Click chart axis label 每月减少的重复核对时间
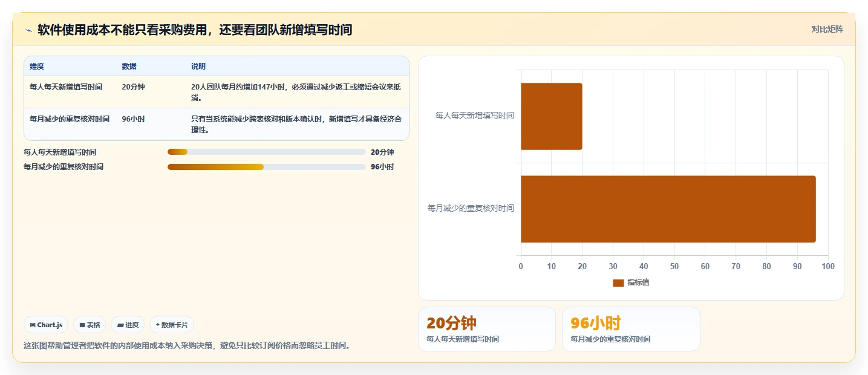 (x=471, y=208)
